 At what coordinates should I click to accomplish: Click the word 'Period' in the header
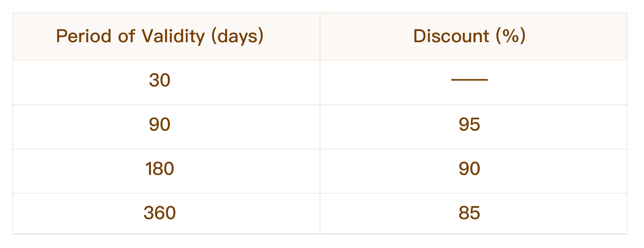pos(84,36)
